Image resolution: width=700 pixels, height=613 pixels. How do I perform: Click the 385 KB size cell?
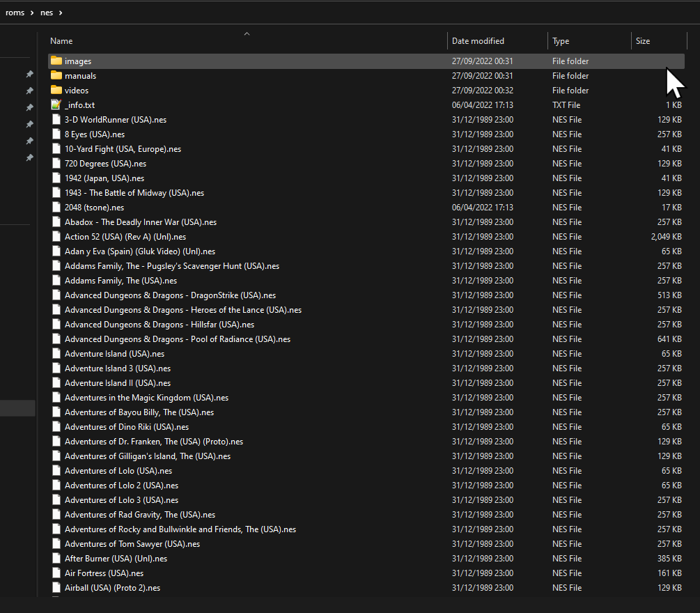tap(669, 558)
